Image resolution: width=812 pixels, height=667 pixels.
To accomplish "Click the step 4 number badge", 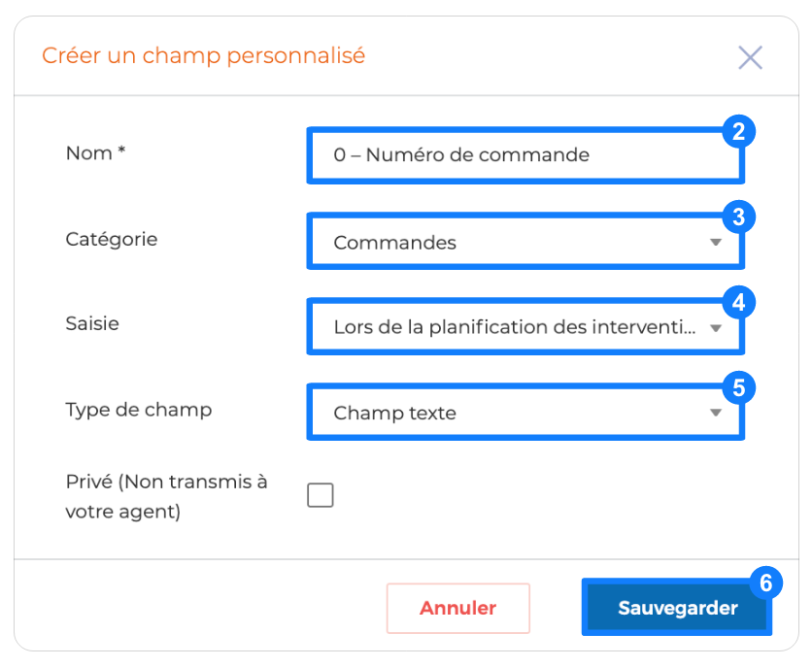I will point(739,302).
